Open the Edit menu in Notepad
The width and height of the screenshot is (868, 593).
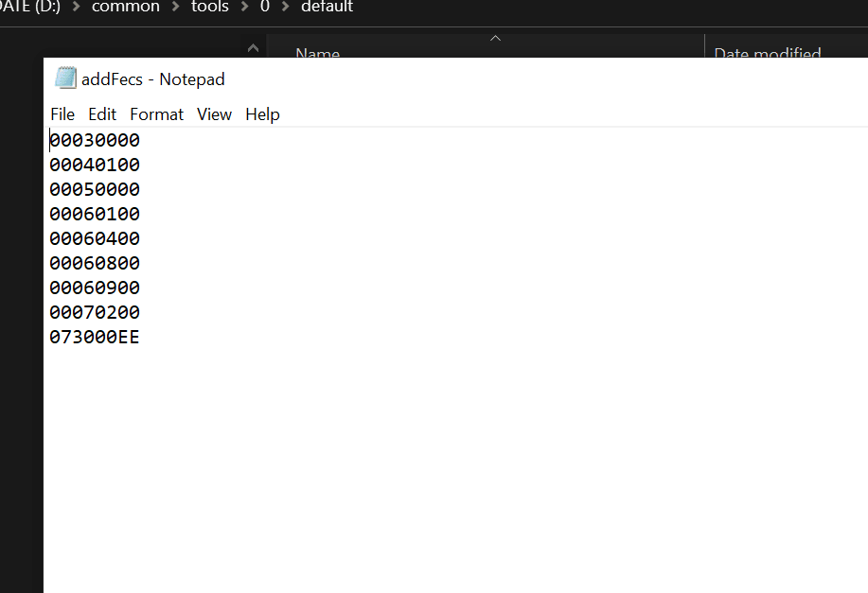(x=102, y=114)
